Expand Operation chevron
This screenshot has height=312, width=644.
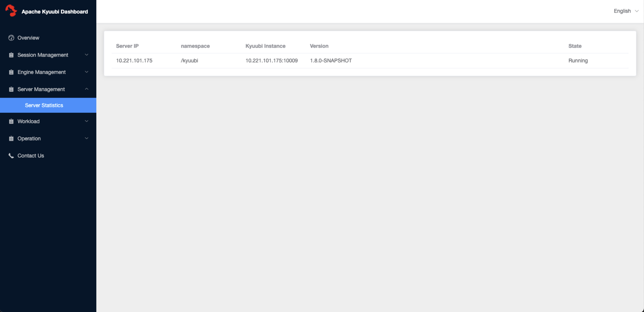(x=87, y=138)
